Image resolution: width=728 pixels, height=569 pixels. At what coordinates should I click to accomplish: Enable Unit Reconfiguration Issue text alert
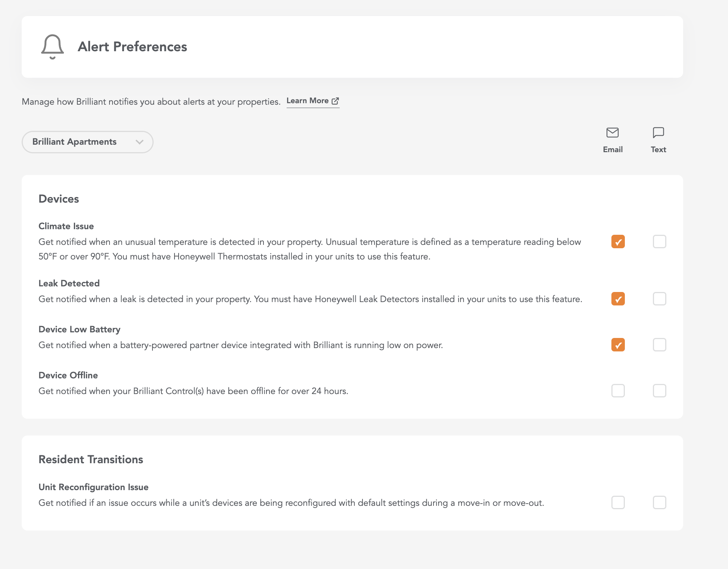point(659,502)
